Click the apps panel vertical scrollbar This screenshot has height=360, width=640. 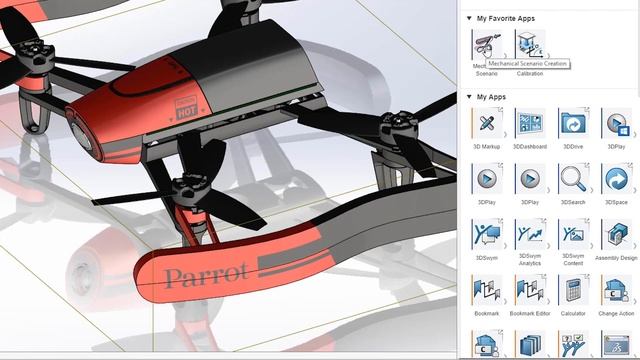click(638, 49)
